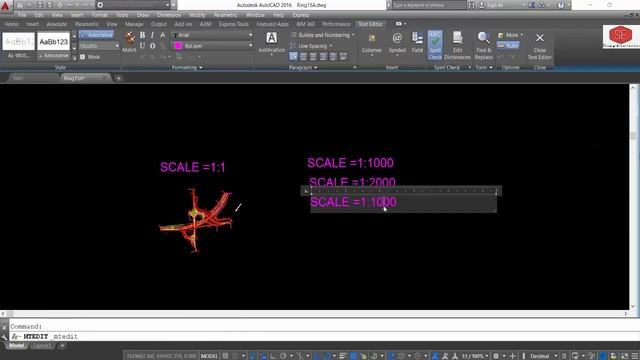640x360 pixels.
Task: Switch to the Text Editor ribbon tab
Action: 370,24
